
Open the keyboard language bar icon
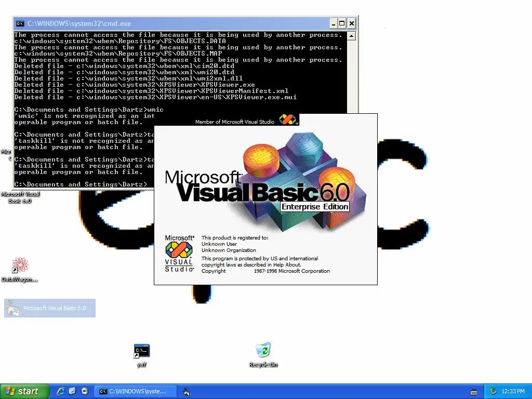(474, 392)
